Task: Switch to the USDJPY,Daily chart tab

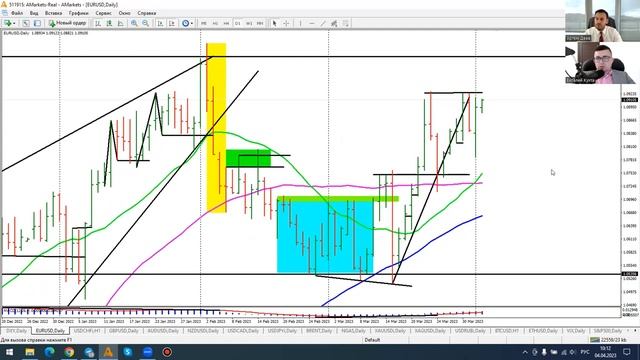Action: click(x=282, y=331)
